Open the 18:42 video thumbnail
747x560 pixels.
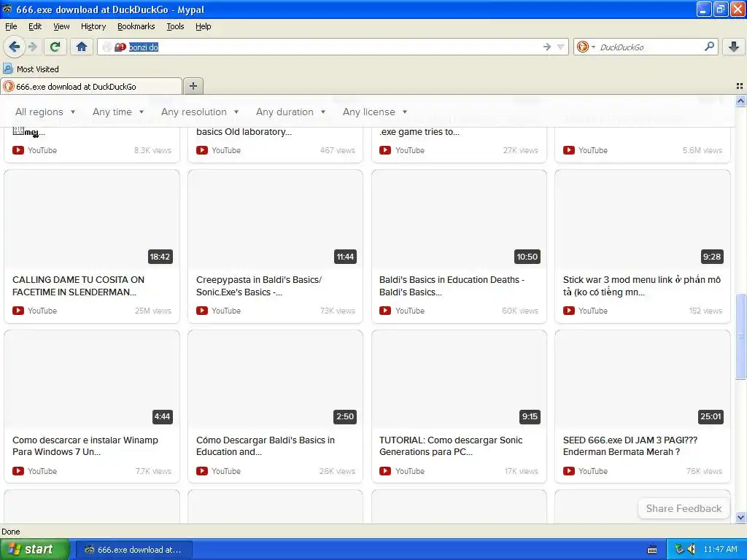[92, 219]
